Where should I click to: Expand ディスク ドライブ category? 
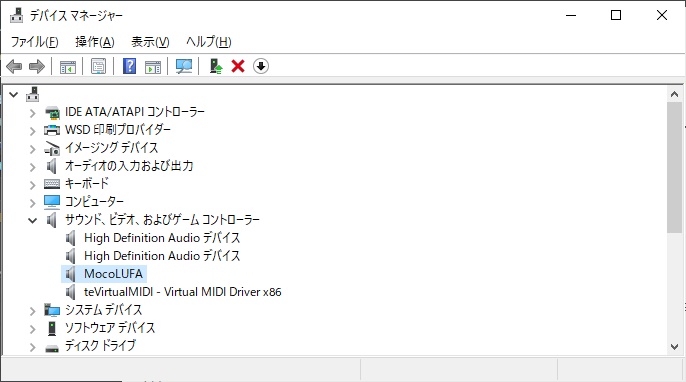pos(32,347)
